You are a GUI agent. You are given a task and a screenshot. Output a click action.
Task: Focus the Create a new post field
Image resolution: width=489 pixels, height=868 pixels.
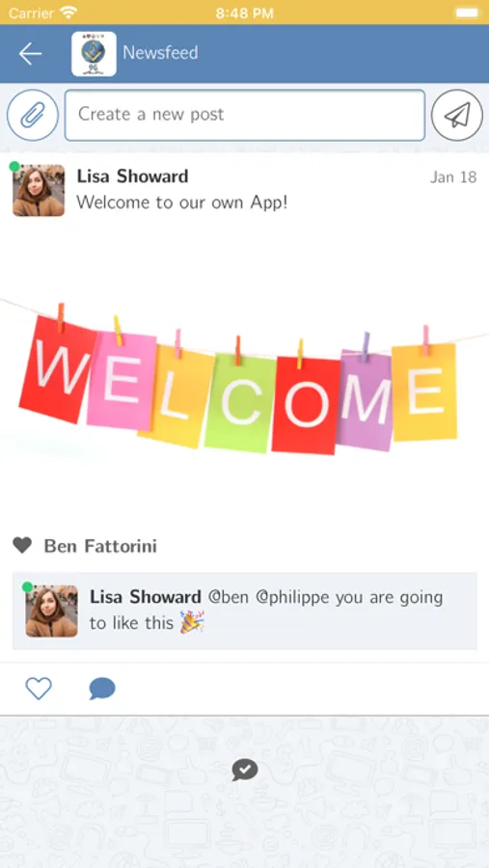245,115
